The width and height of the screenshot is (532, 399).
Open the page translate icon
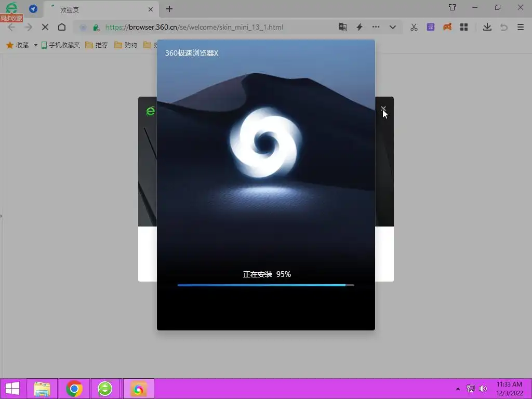coord(343,27)
